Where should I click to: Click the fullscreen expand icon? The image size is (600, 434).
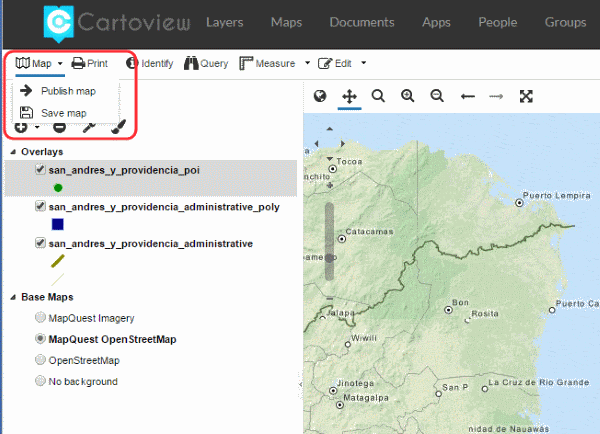point(526,96)
